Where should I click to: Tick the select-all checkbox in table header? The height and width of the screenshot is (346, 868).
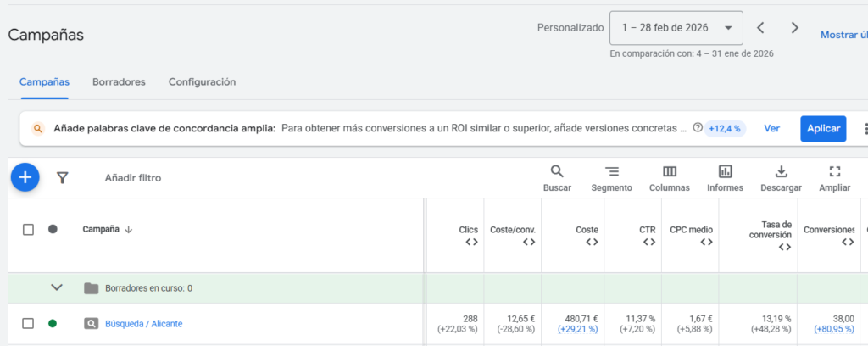(x=28, y=229)
